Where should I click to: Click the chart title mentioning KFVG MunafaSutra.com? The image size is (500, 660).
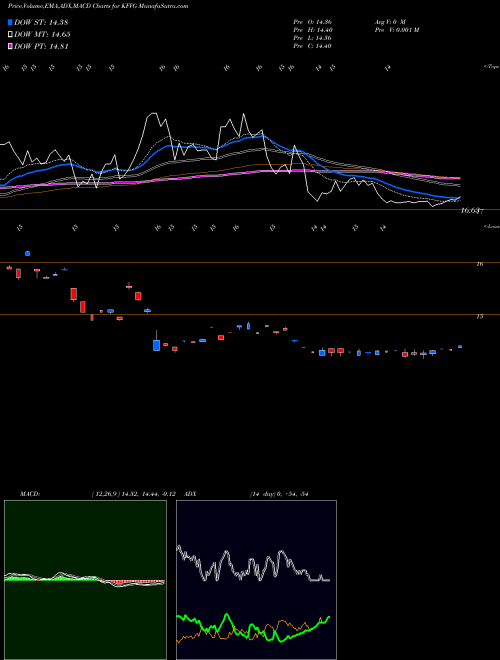[98, 6]
